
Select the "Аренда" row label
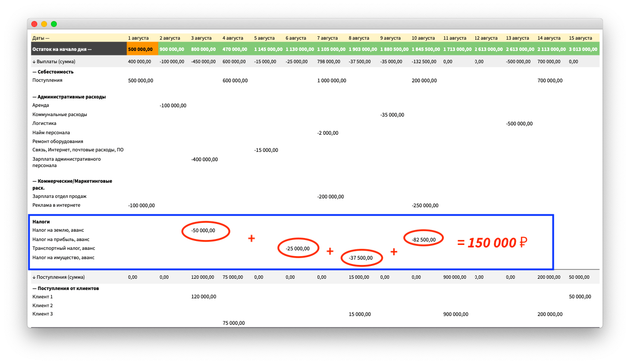[x=41, y=105]
